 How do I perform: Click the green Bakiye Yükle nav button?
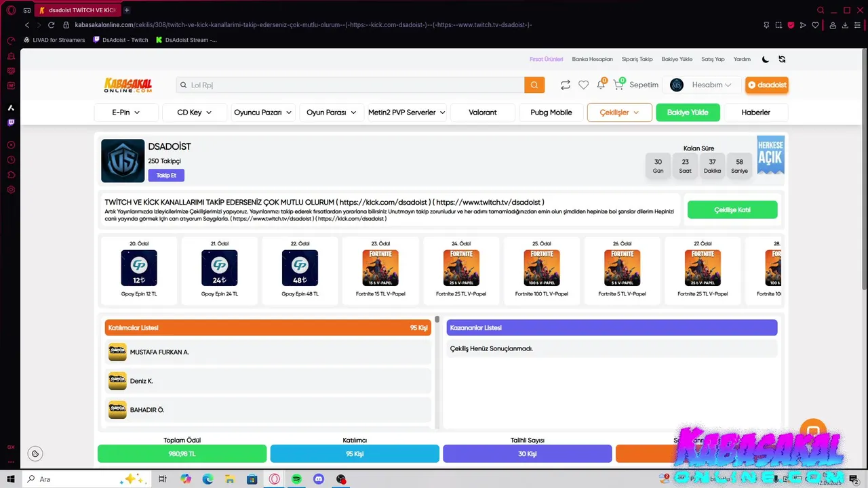pyautogui.click(x=688, y=113)
